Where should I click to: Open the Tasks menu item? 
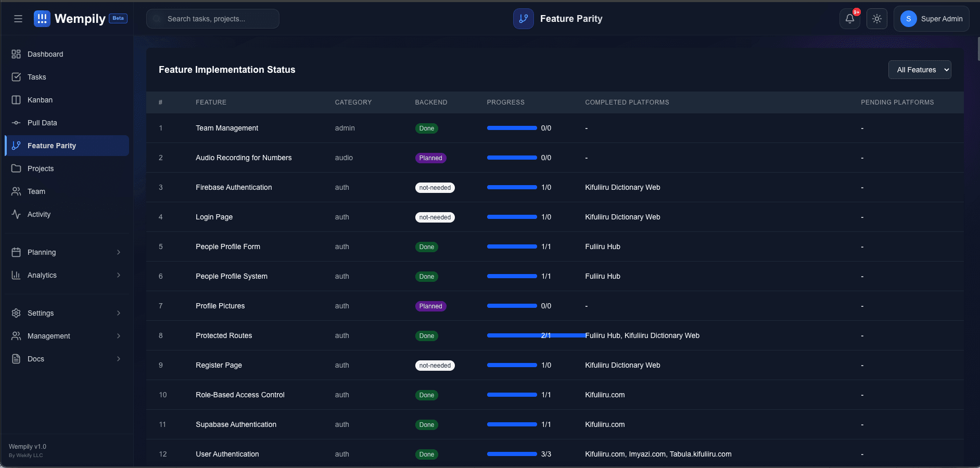[36, 77]
